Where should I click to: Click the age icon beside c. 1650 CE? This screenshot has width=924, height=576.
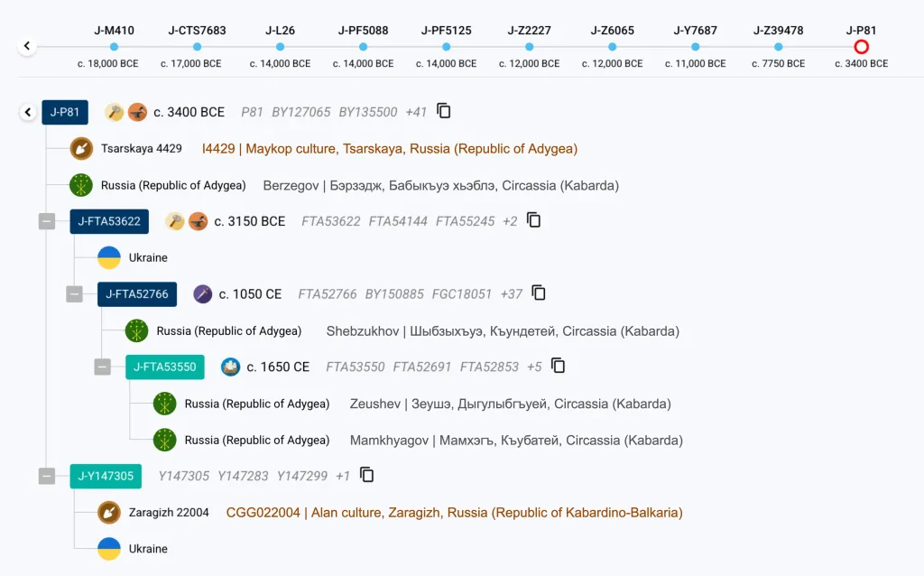230,367
